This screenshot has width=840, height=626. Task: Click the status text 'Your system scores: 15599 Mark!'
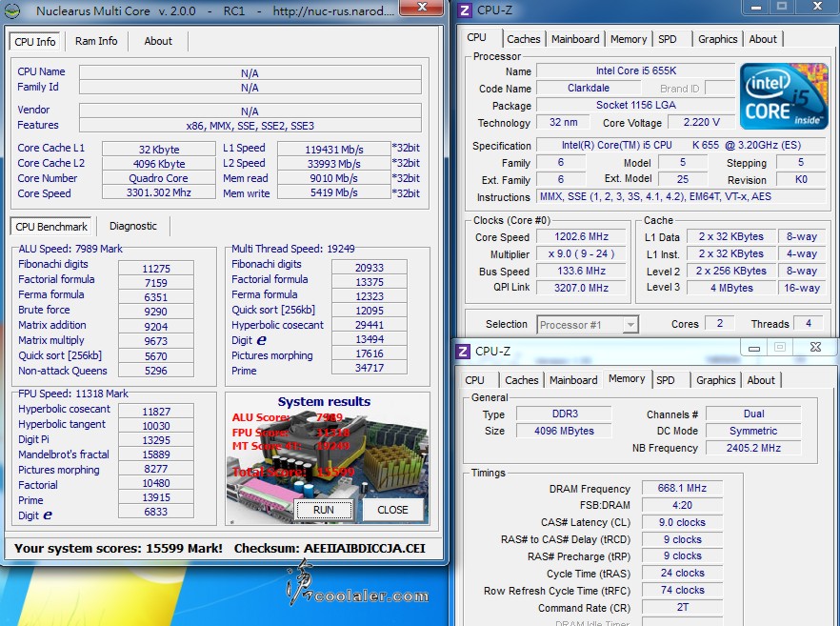coord(118,548)
